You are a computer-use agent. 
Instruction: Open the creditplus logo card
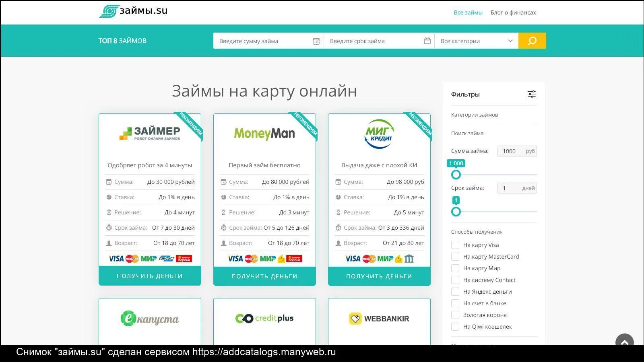264,319
